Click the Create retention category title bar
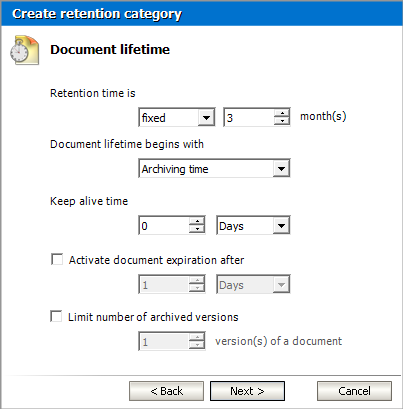This screenshot has height=409, width=403. [x=201, y=14]
